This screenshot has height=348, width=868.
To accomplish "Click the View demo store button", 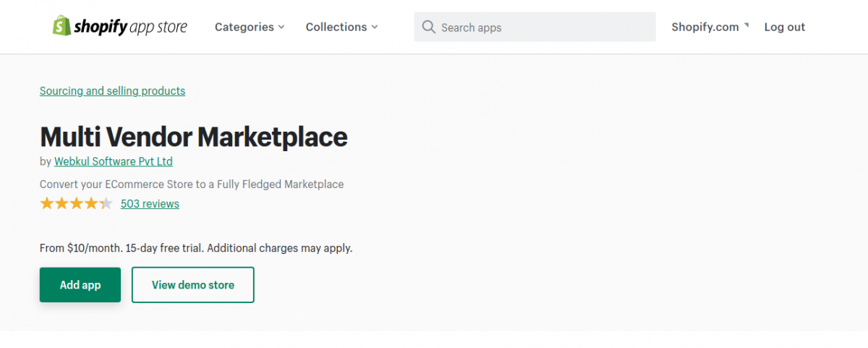I will coord(193,285).
